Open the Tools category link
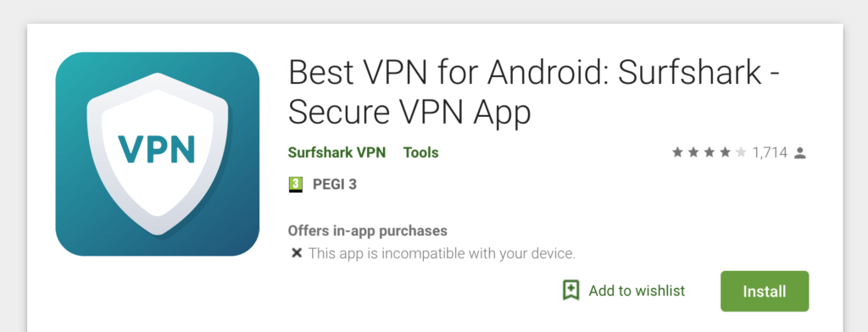The width and height of the screenshot is (868, 332). pos(420,152)
